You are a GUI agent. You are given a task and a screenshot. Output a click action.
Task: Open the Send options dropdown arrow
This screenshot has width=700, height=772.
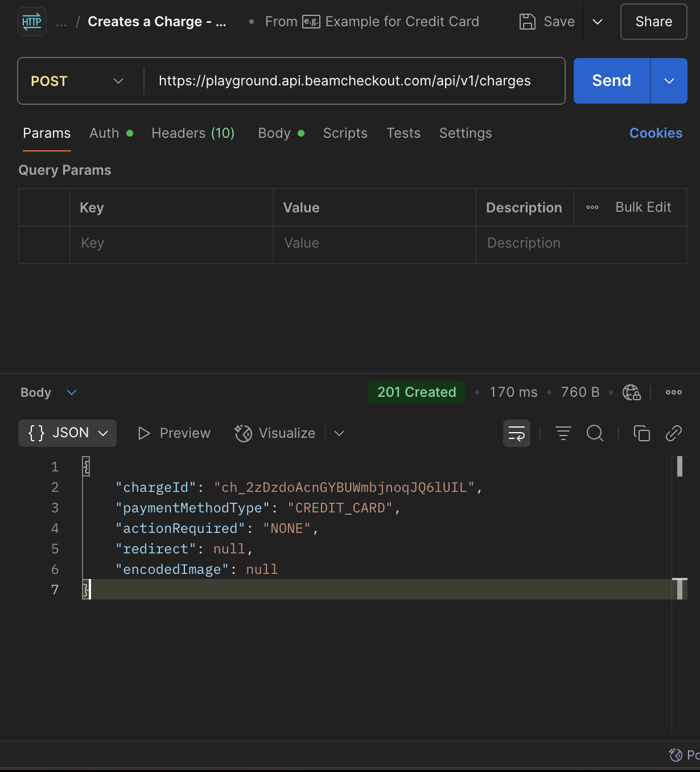669,81
